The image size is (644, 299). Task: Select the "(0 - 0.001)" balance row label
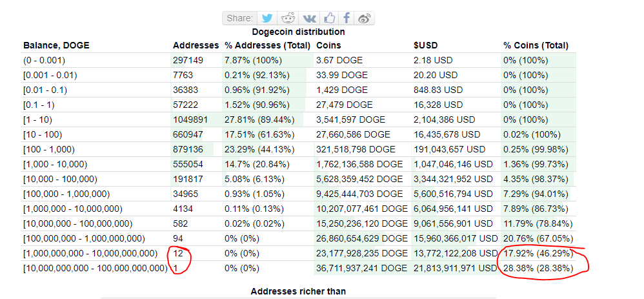click(x=45, y=61)
